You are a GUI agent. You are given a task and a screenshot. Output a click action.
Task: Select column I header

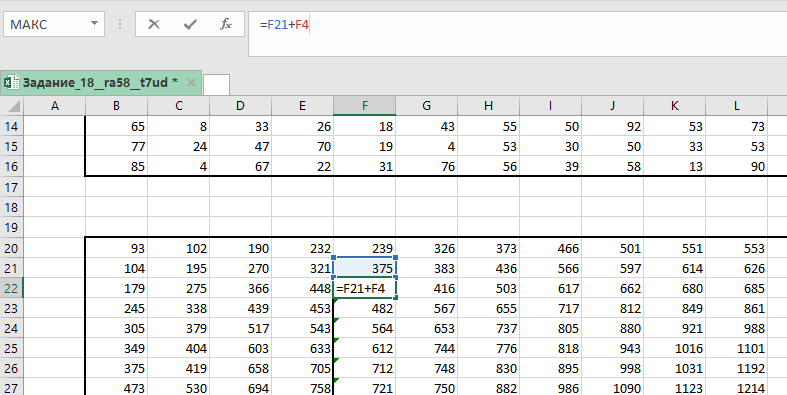[551, 106]
